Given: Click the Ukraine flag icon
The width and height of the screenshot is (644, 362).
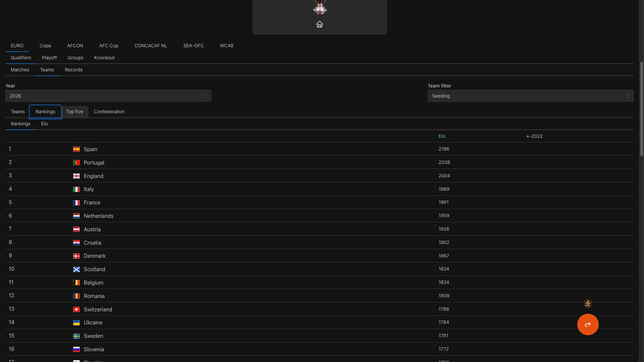Looking at the screenshot, I should click(76, 322).
